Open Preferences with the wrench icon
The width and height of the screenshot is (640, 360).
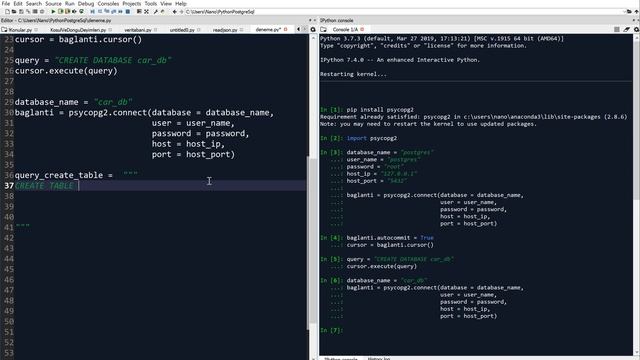156,12
